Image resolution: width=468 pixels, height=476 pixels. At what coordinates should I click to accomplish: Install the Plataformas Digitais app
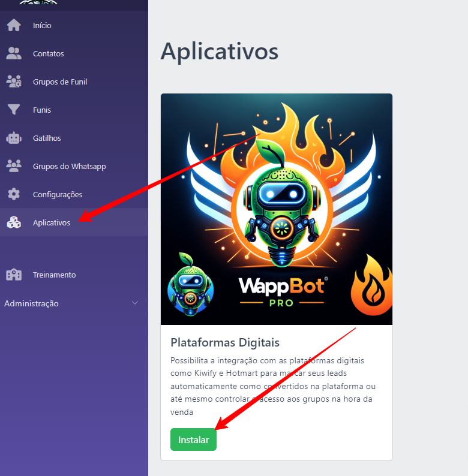193,439
